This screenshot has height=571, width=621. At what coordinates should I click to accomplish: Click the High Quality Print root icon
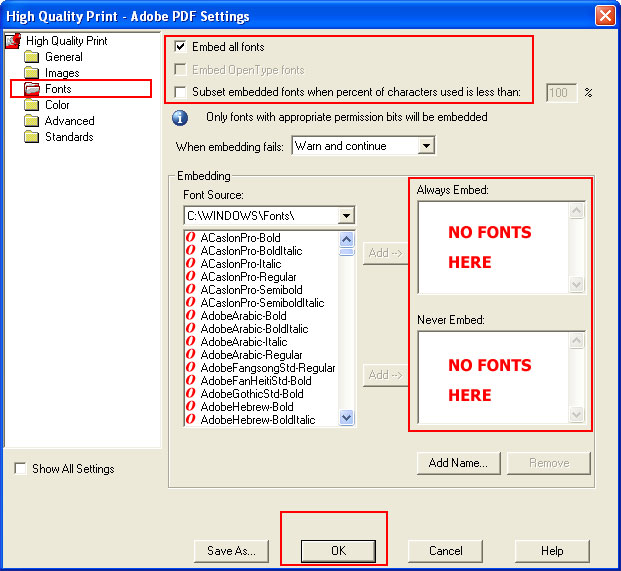coord(13,41)
